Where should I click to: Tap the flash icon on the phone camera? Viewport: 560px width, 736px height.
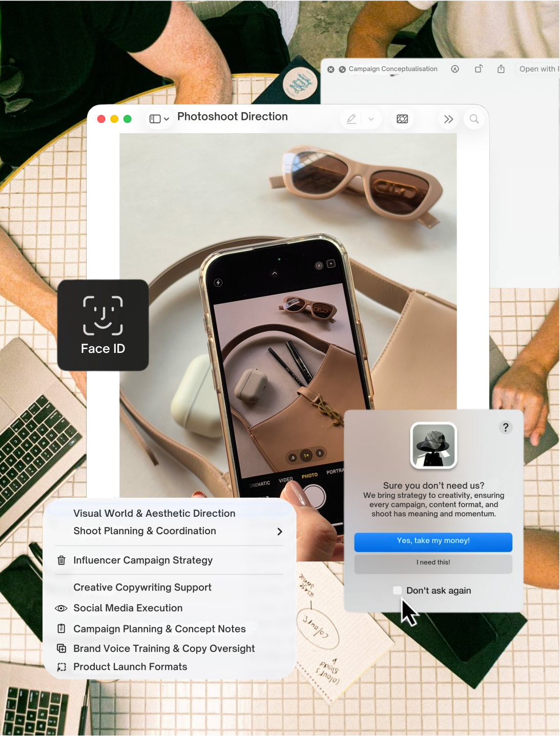pos(218,283)
